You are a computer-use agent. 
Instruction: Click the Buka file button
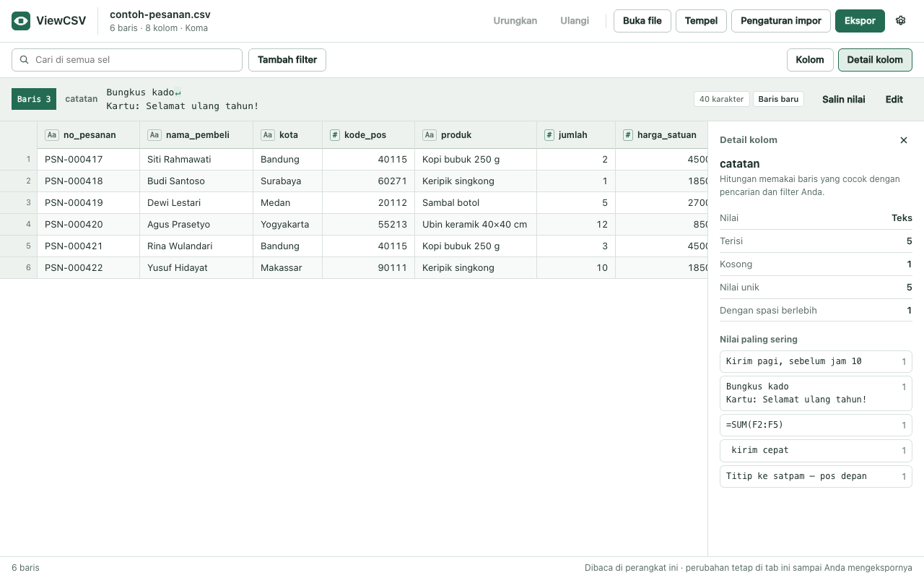pos(642,21)
